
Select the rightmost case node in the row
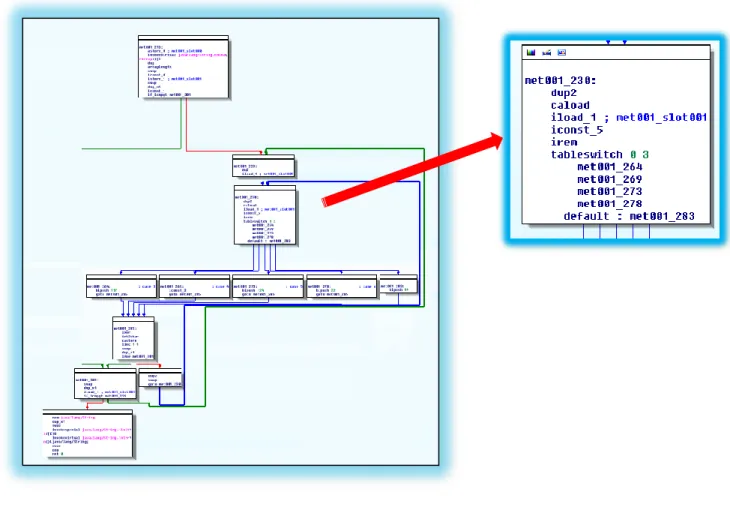399,284
